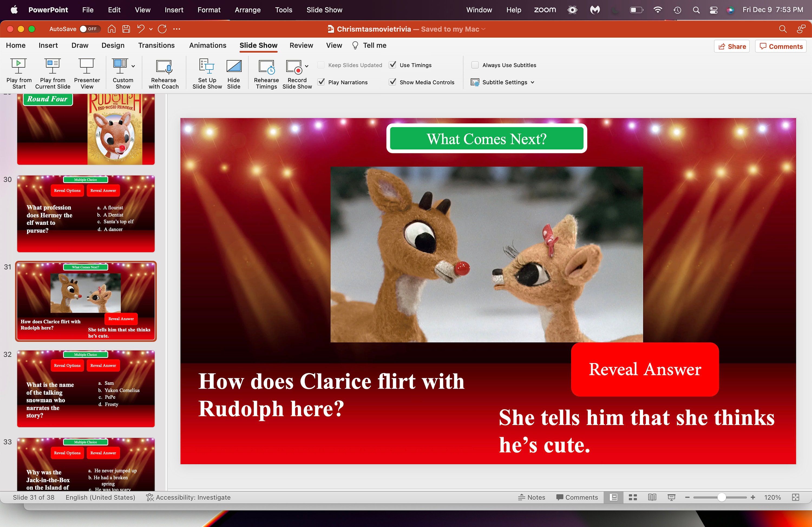Expand the Saved to my Mac dropdown
Viewport: 812px width, 527px height.
point(483,29)
